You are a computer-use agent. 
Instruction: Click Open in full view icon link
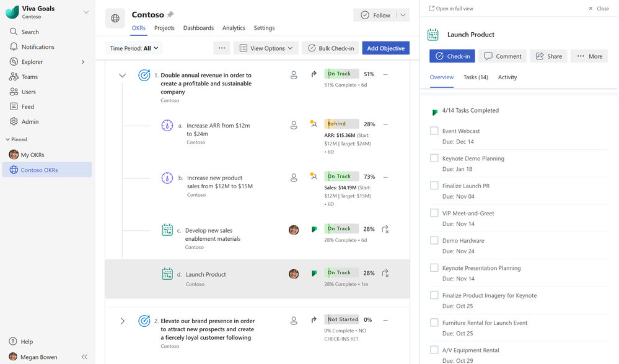pyautogui.click(x=451, y=8)
